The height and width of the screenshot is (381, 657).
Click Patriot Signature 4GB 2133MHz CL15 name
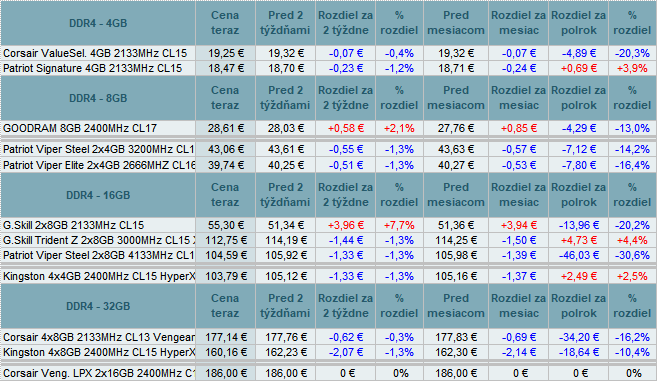[93, 68]
